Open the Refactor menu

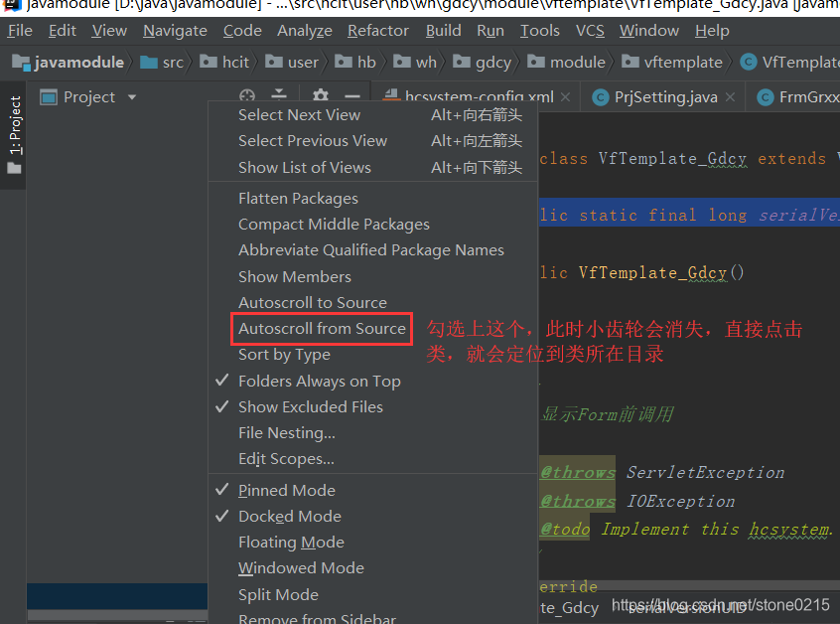coord(377,31)
